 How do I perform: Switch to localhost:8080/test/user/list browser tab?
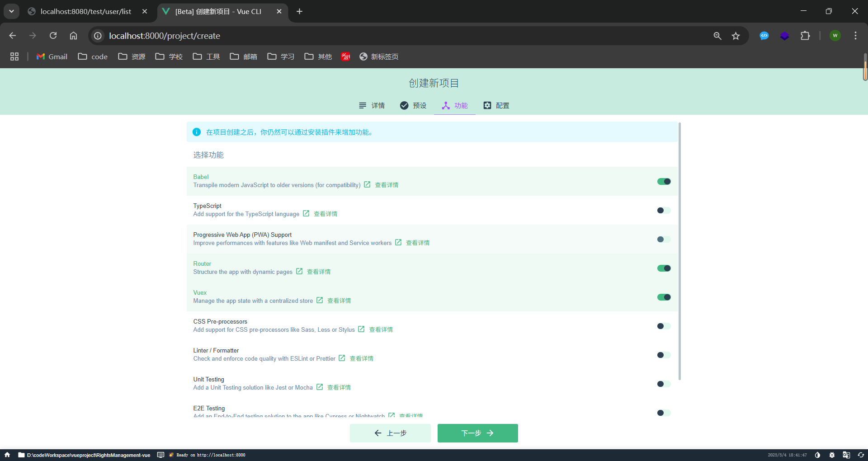point(86,12)
